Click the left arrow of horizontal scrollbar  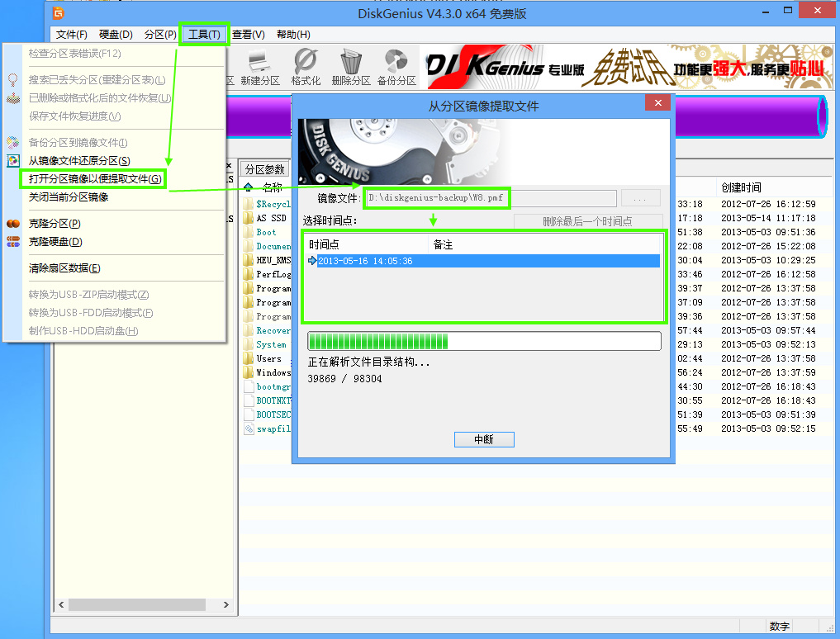(61, 604)
